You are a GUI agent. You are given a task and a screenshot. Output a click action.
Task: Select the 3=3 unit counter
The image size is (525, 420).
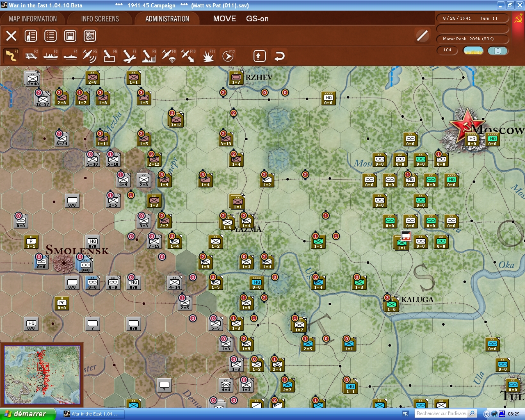click(144, 221)
